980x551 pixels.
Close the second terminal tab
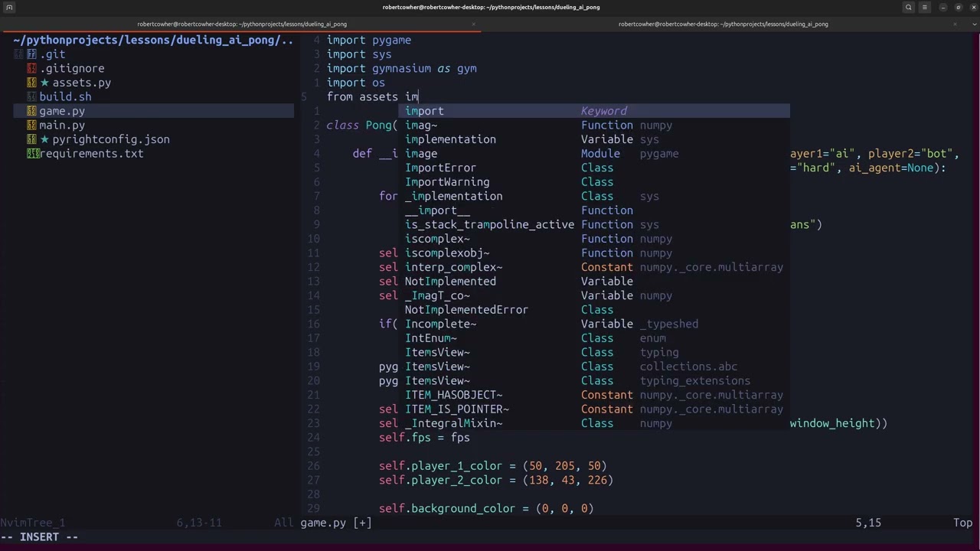(954, 24)
